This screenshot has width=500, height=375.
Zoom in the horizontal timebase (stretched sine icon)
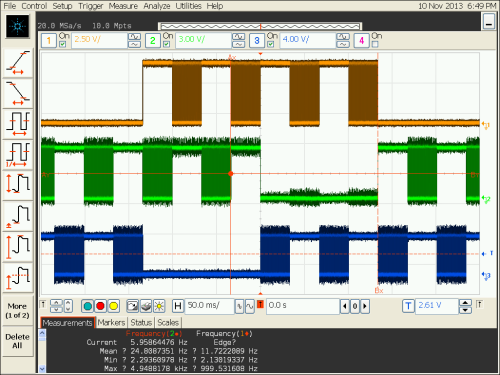pyautogui.click(x=250, y=306)
